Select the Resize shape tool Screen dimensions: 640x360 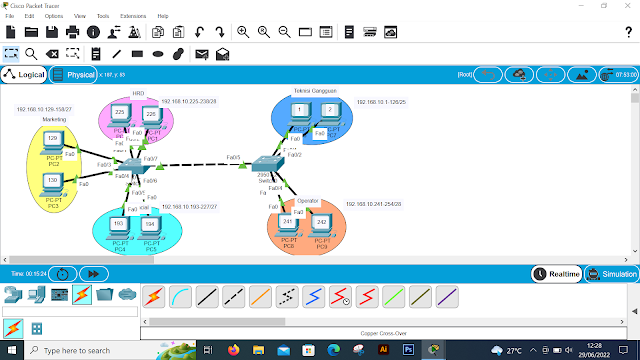(x=73, y=53)
